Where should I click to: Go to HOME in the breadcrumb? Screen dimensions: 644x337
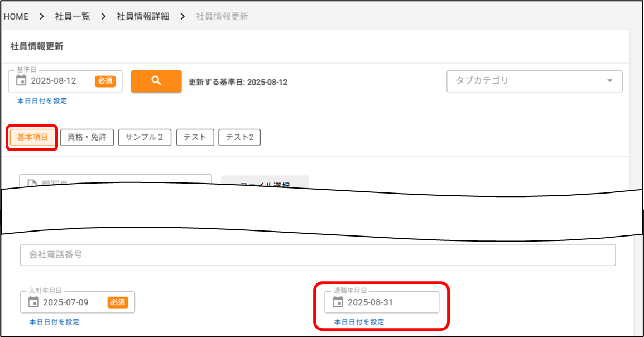(16, 16)
